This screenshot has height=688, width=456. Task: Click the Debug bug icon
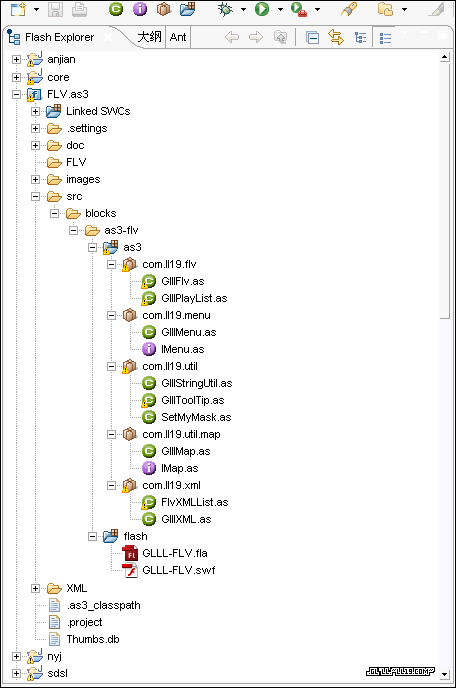click(225, 9)
